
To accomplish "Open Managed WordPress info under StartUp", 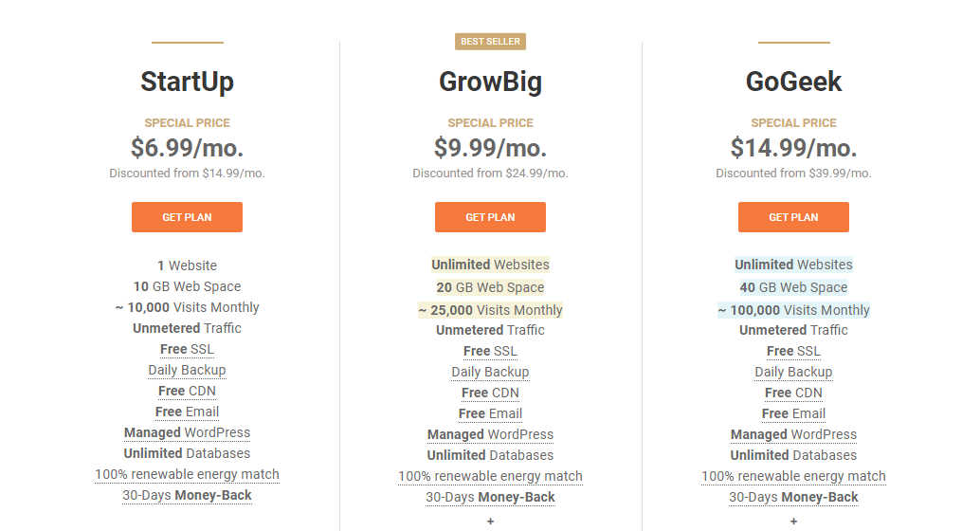I will pos(187,432).
